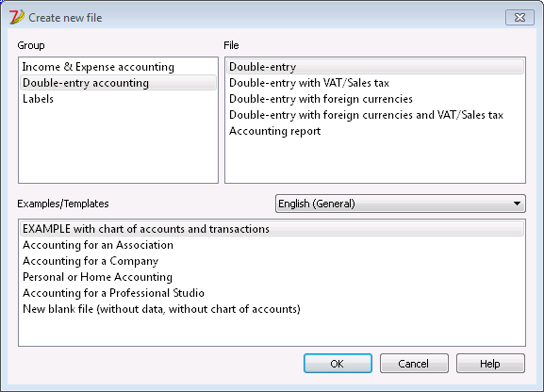Open the Help button
This screenshot has width=544, height=392.
tap(490, 364)
